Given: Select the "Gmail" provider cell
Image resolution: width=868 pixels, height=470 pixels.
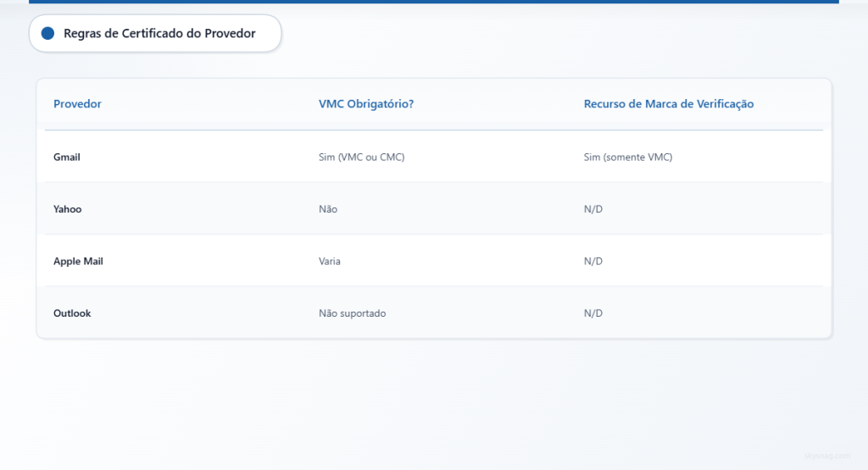Looking at the screenshot, I should tap(67, 157).
